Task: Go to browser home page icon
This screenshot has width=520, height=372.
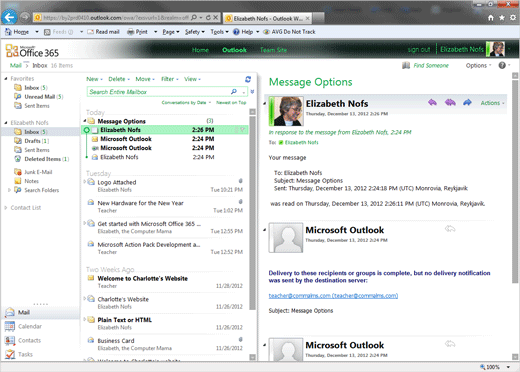Action: (491, 18)
